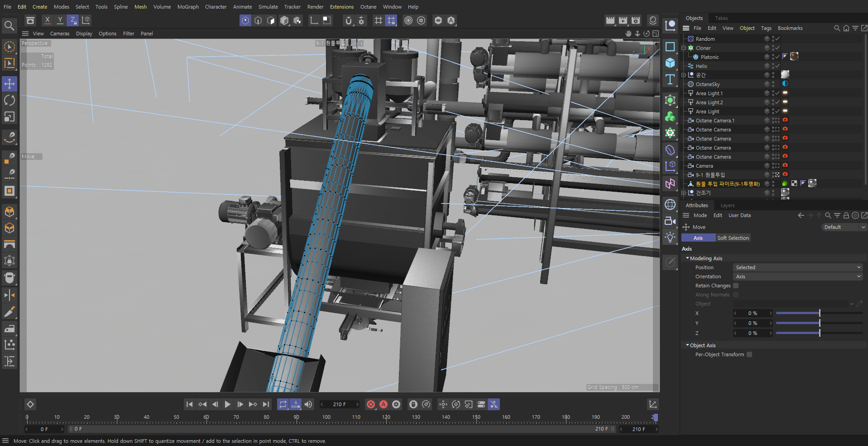This screenshot has width=868, height=446.
Task: Click the record active objects keyframe button
Action: pos(371,404)
